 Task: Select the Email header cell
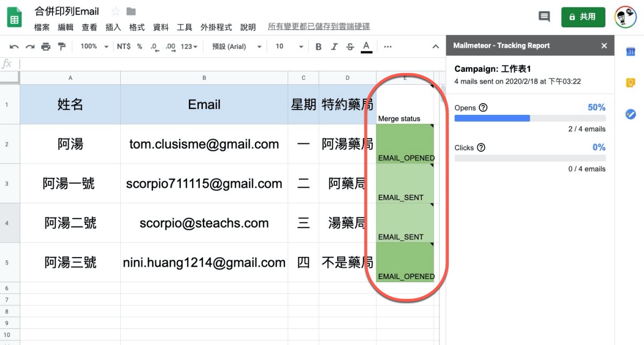[204, 105]
